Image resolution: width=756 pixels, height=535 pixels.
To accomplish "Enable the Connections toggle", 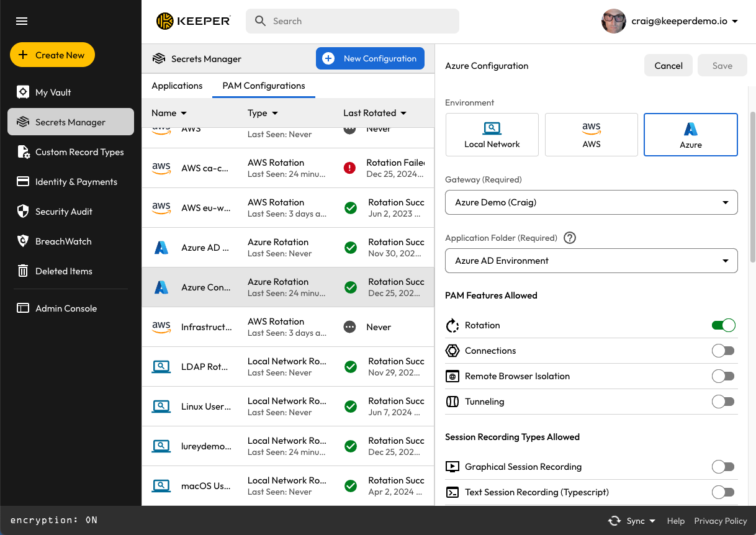I will (723, 351).
